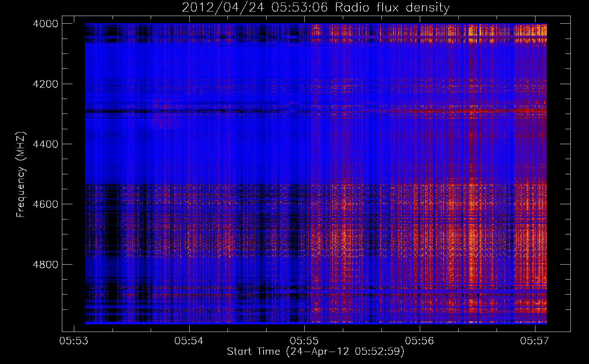Click the 4000 frequency tick label

tap(46, 24)
